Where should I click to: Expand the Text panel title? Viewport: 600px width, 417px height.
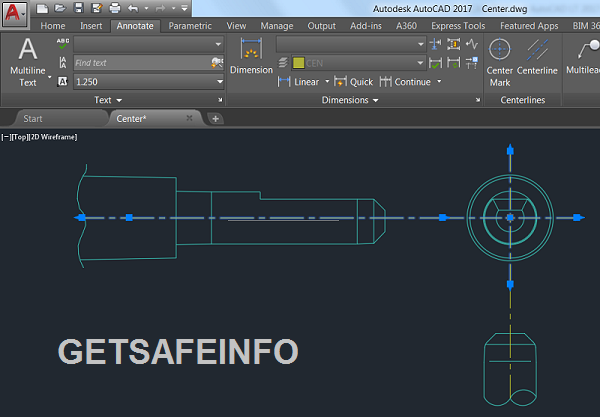108,100
